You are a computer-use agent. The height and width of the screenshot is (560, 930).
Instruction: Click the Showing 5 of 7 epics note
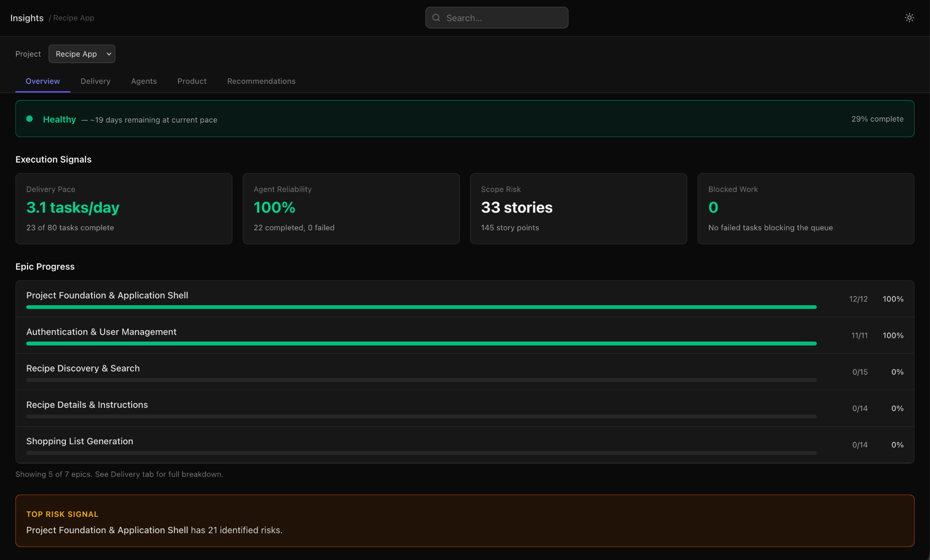pyautogui.click(x=119, y=474)
